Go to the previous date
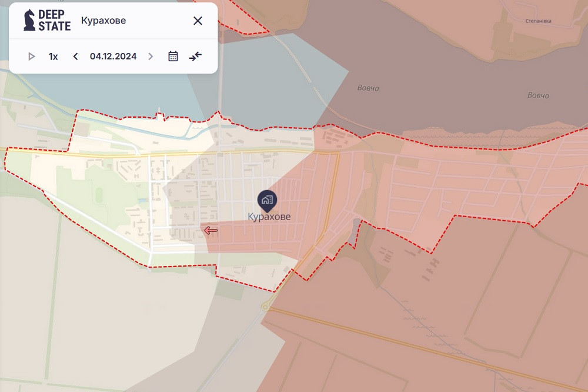The width and height of the screenshot is (588, 392). (x=75, y=57)
